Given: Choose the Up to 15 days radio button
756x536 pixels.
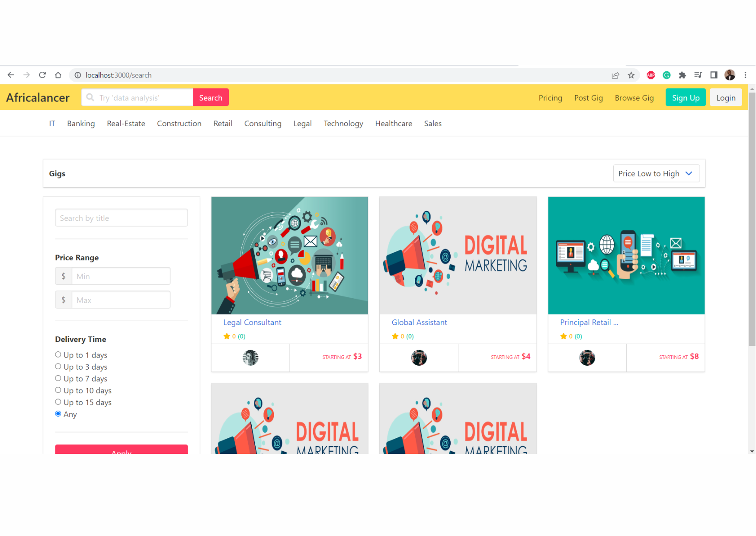Looking at the screenshot, I should pos(58,402).
